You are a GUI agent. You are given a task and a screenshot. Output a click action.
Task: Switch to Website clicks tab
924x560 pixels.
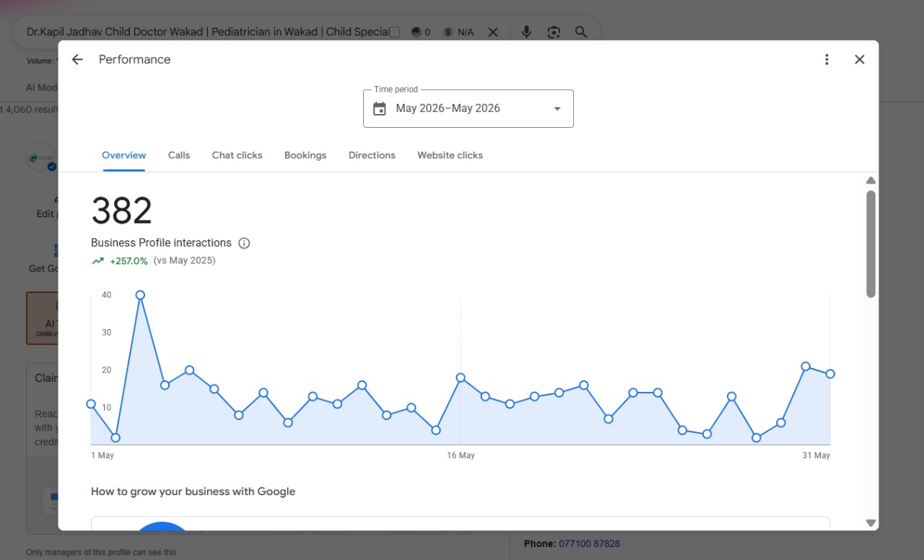(x=450, y=155)
